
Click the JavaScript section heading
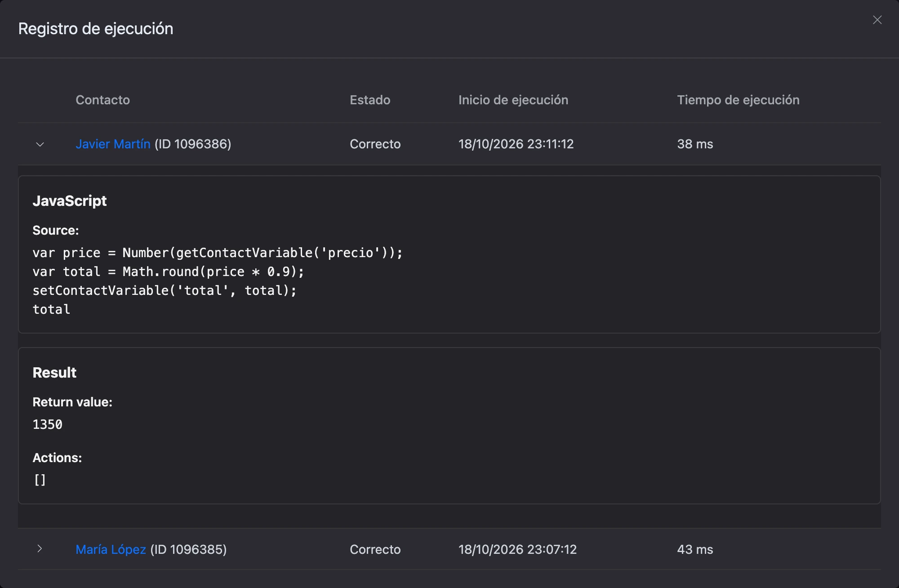[x=70, y=201]
